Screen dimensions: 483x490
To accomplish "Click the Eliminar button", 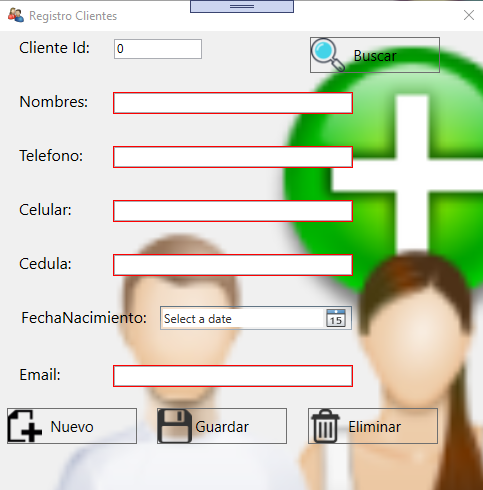I will (373, 426).
